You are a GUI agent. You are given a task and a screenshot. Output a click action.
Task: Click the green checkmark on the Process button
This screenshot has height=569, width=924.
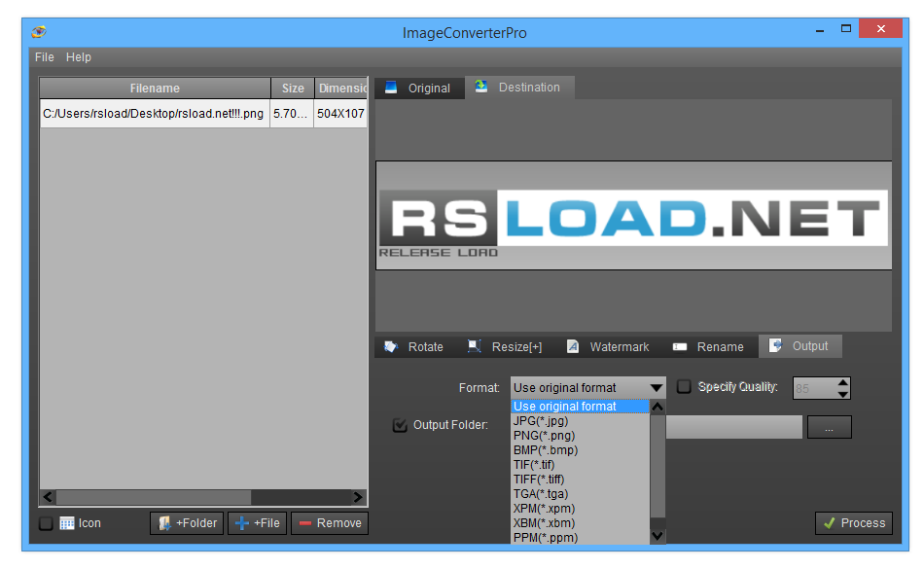click(829, 523)
